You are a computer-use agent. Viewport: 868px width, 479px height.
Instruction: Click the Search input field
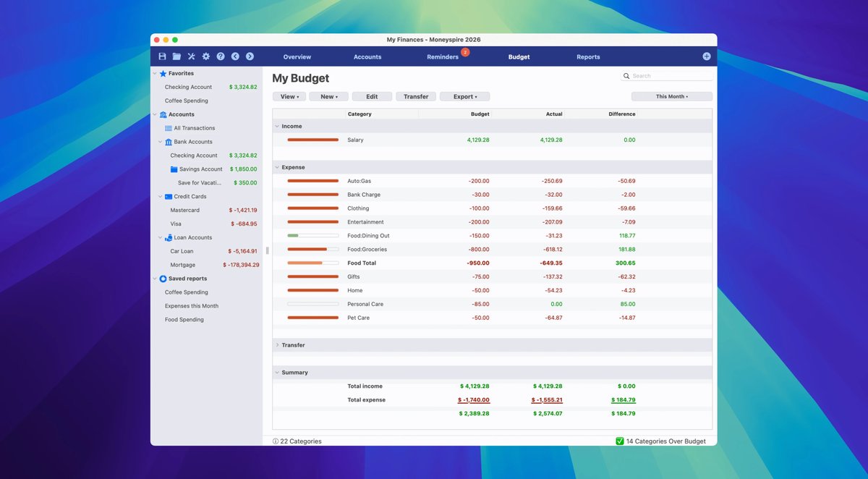[x=671, y=76]
